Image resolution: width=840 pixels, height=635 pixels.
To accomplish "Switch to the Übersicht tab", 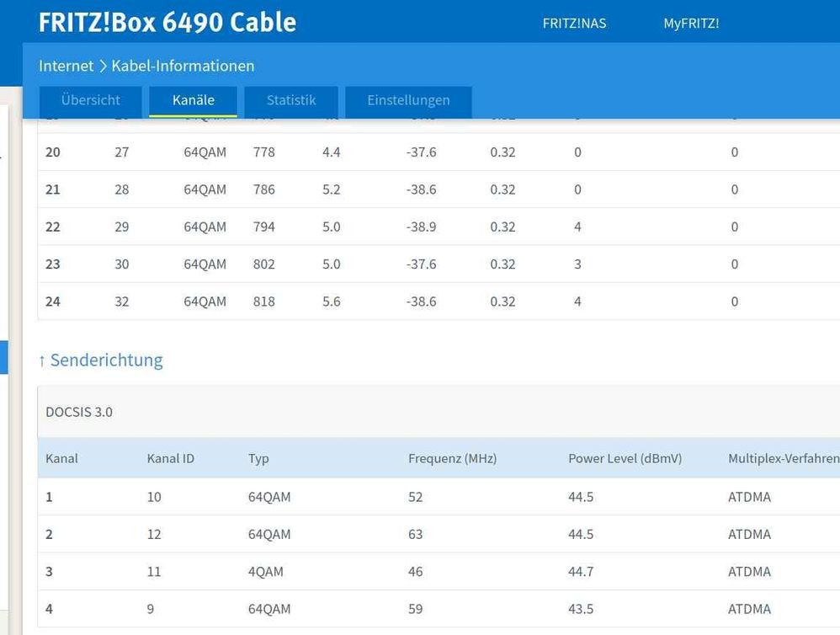I will (x=91, y=100).
